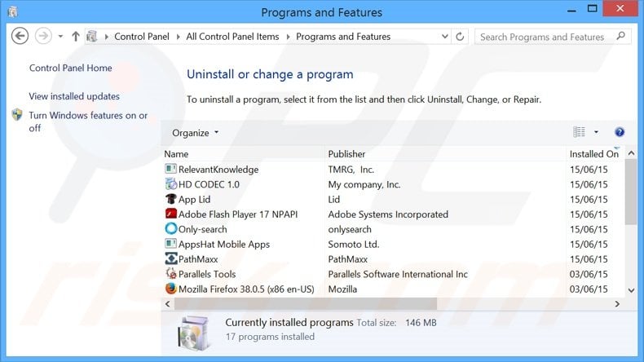Screen dimensions: 644x362
Task: Open Help with the blue question icon
Action: point(620,132)
